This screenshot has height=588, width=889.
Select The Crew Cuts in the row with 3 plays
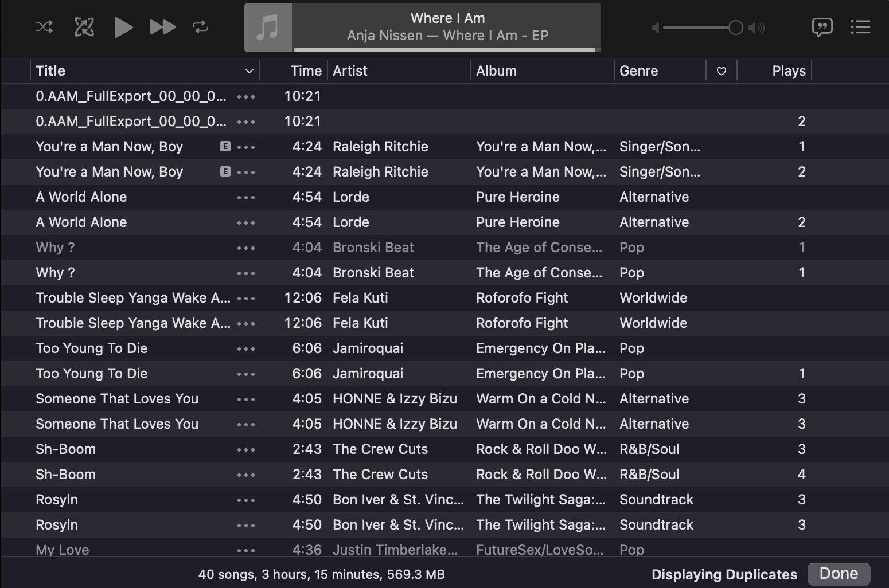tap(380, 449)
